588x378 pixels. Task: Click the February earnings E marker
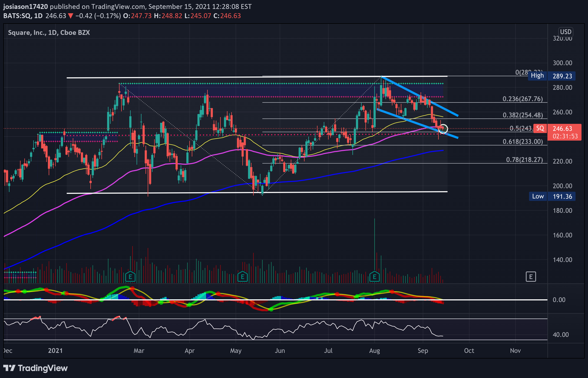click(x=130, y=277)
